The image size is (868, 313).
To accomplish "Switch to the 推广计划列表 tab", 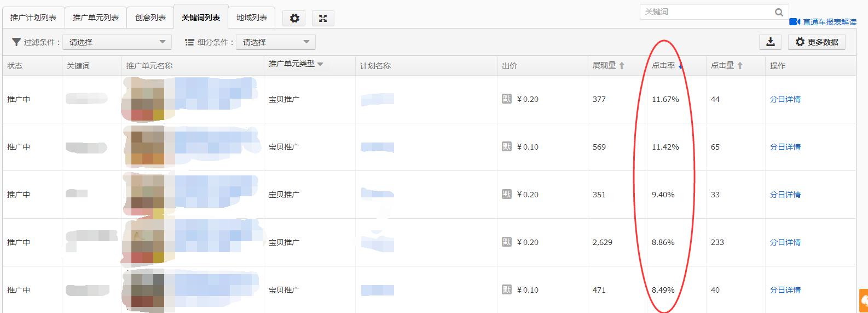I will 33,18.
